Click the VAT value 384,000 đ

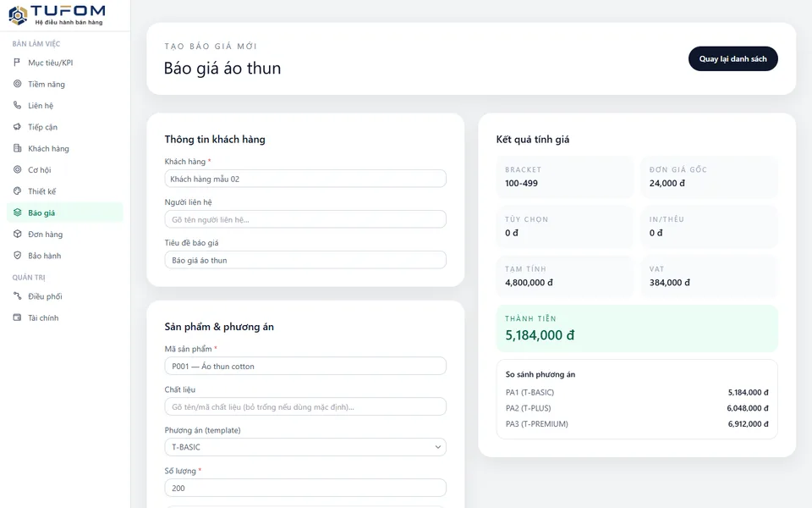pos(670,283)
